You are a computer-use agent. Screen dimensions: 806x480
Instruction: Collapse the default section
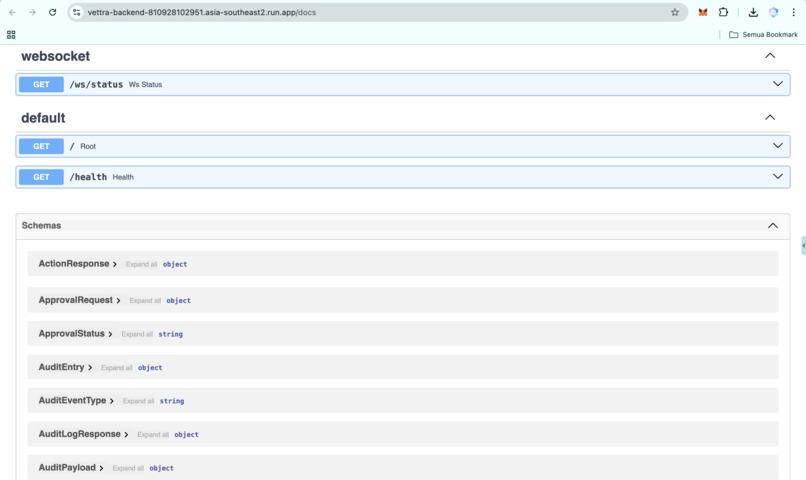770,117
